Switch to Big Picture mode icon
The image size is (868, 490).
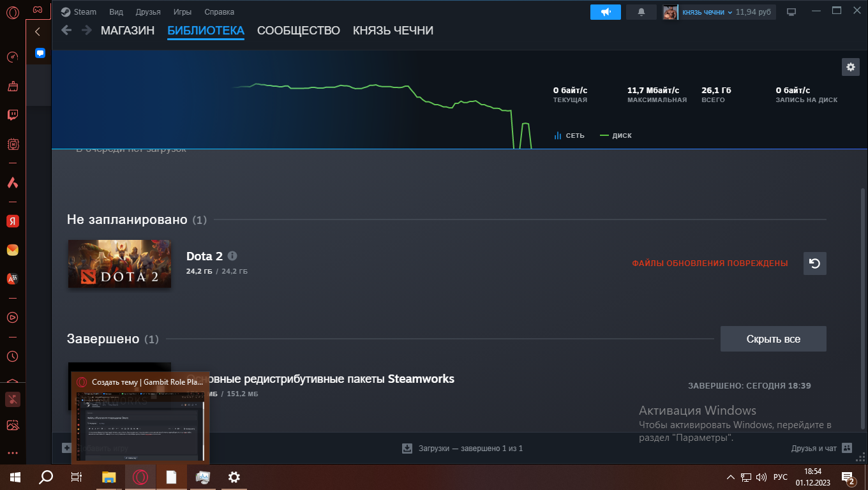pos(791,12)
